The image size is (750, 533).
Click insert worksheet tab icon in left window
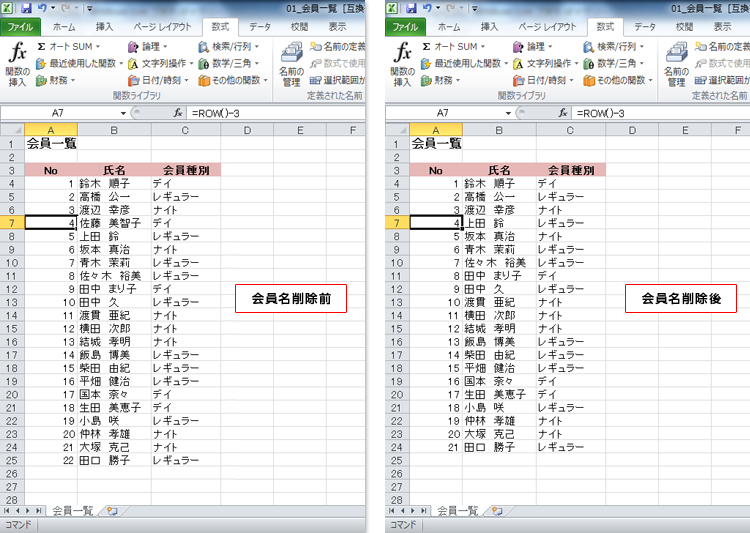(112, 511)
